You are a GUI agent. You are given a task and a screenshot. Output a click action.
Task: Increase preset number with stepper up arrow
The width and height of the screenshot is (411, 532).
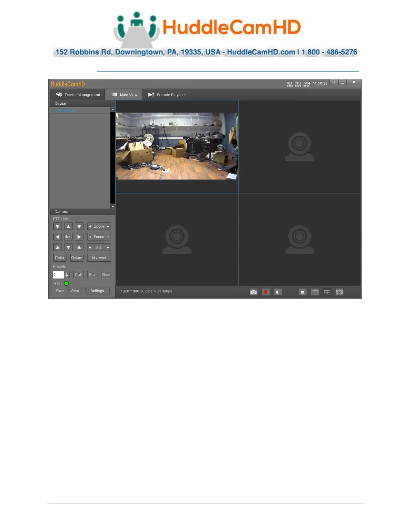[66, 273]
